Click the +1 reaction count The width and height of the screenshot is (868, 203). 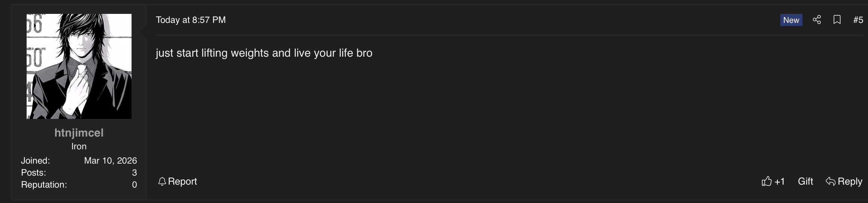point(780,182)
